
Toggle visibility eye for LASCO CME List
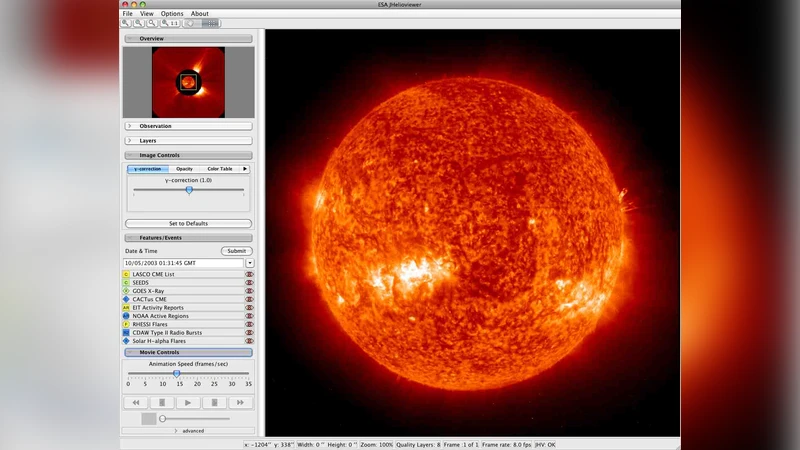[249, 274]
